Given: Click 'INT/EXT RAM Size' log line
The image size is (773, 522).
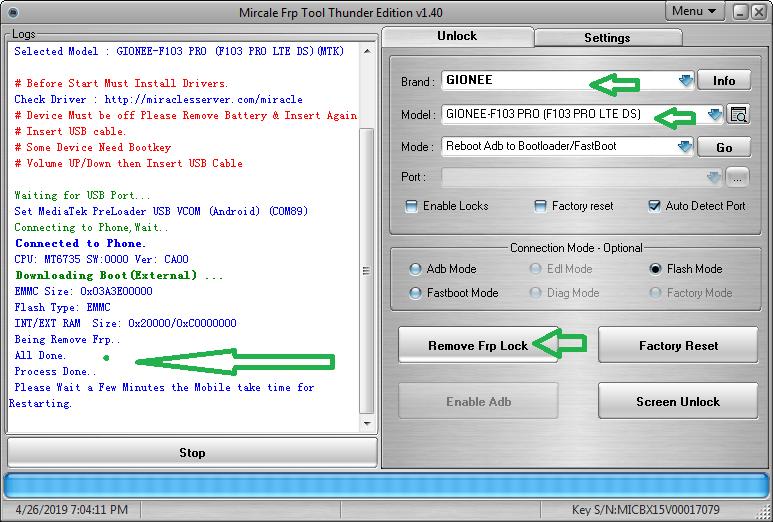Looking at the screenshot, I should point(125,323).
